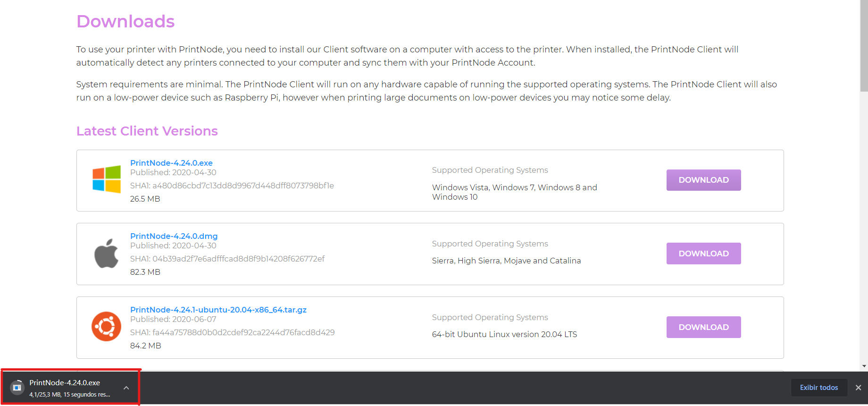Click the 'Downloads' page heading
The height and width of the screenshot is (406, 868).
[x=125, y=21]
